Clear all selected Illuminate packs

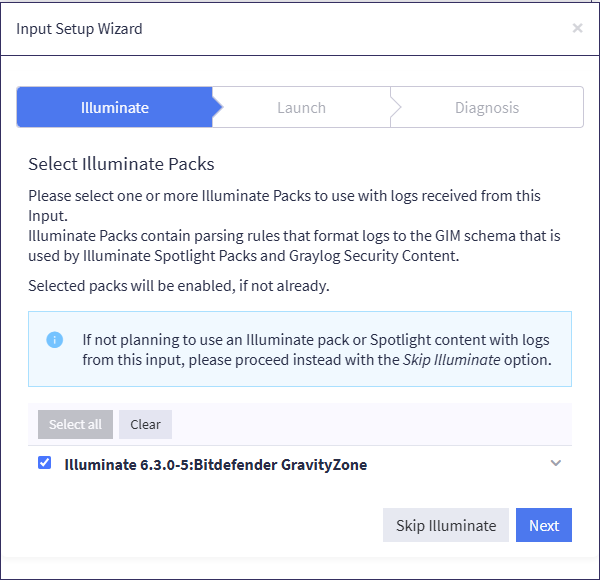pos(145,424)
